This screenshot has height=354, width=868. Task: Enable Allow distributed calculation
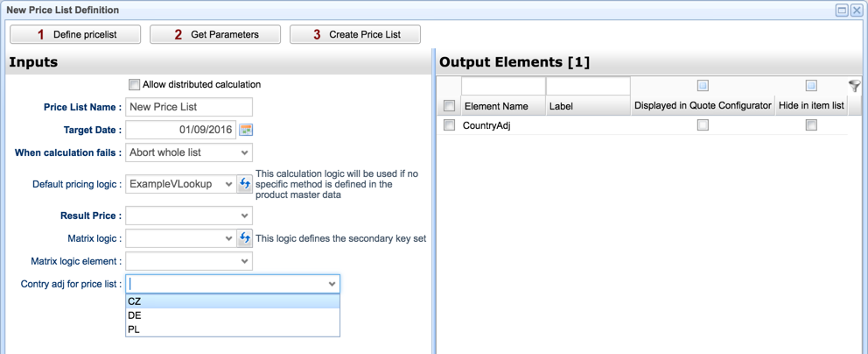134,85
